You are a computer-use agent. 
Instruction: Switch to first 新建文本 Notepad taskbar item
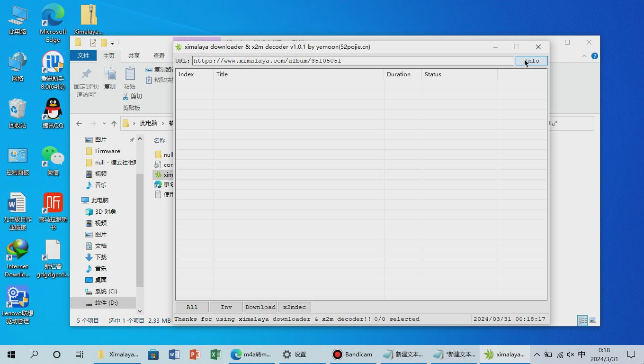403,355
